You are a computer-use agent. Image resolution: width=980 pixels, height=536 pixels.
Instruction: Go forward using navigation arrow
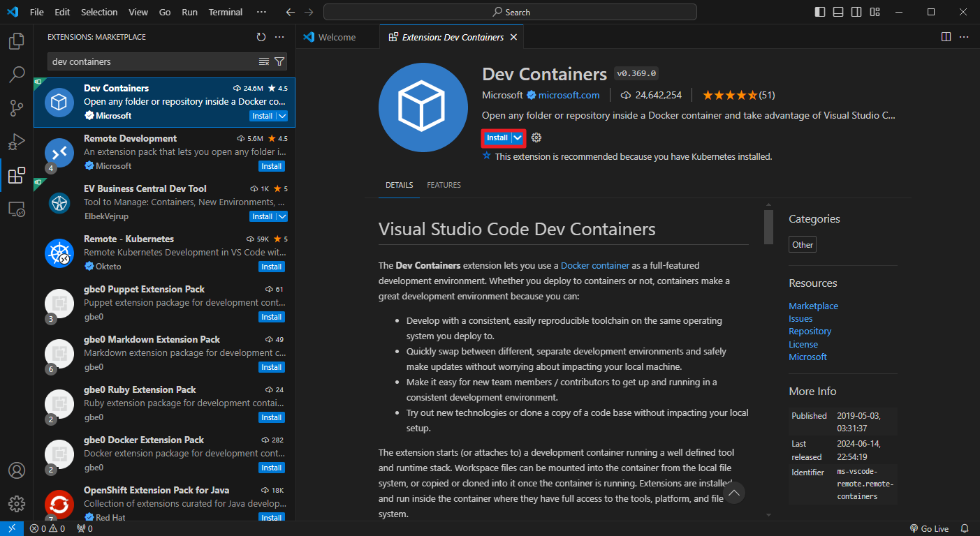[309, 12]
